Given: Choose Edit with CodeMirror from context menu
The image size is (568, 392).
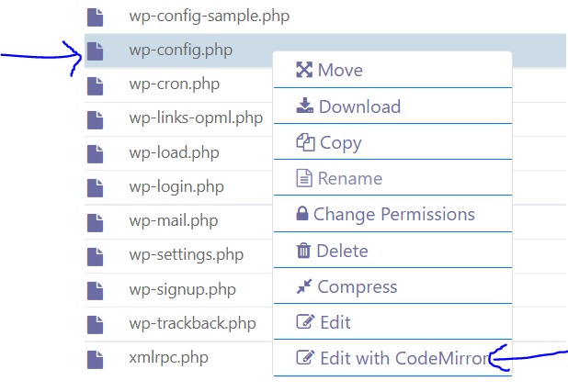Looking at the screenshot, I should tap(392, 358).
